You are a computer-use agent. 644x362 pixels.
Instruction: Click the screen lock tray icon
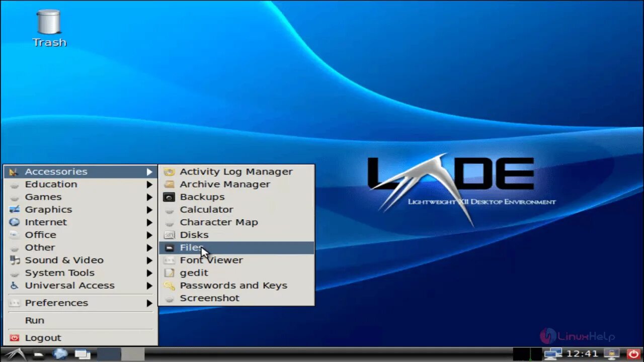(x=612, y=354)
